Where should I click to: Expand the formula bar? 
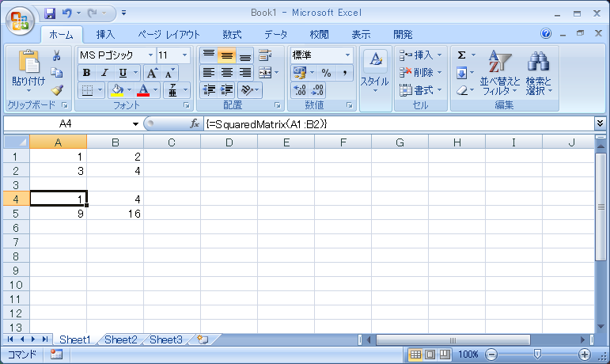pyautogui.click(x=600, y=123)
